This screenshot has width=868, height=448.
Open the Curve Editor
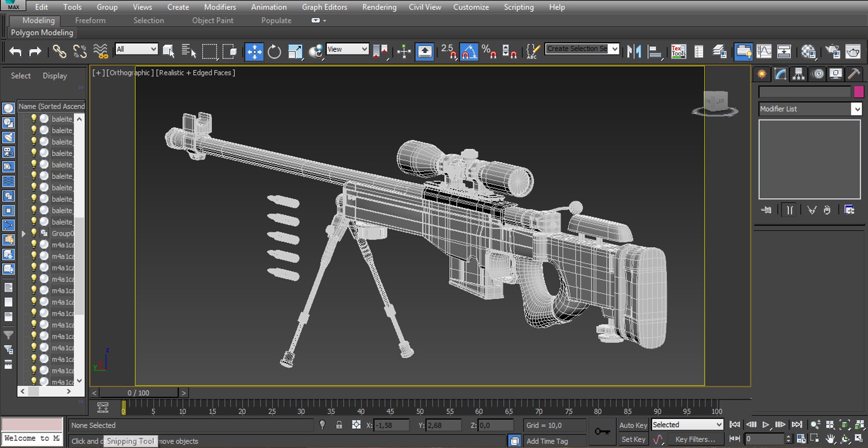[764, 52]
